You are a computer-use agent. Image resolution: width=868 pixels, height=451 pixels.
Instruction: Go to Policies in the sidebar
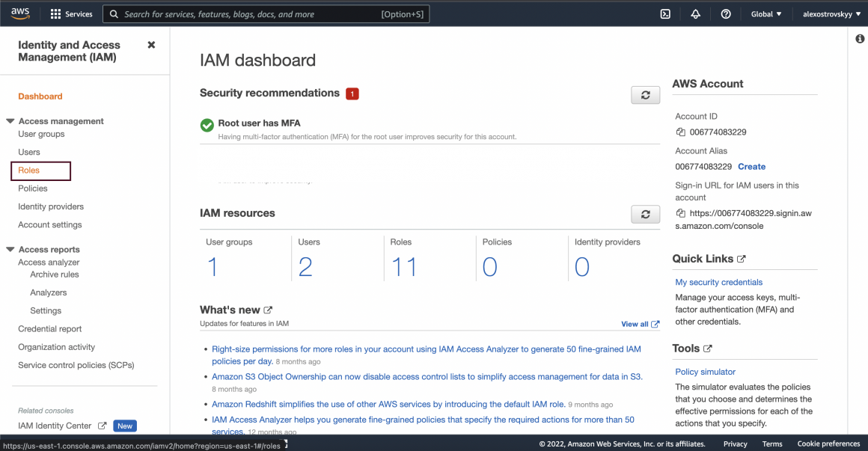(33, 188)
